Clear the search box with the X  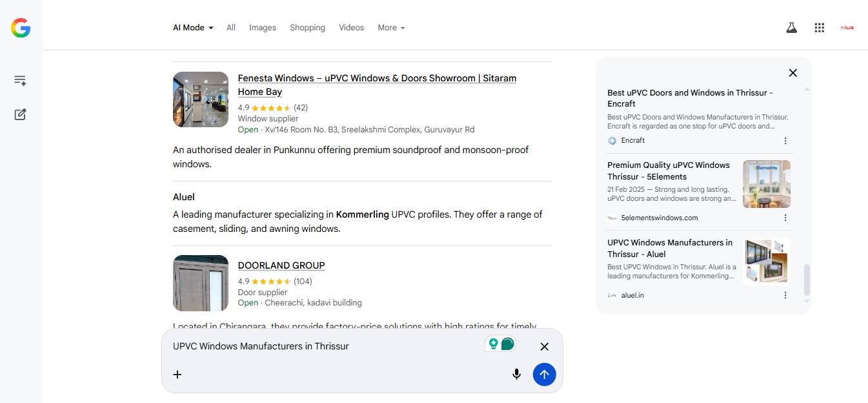544,347
